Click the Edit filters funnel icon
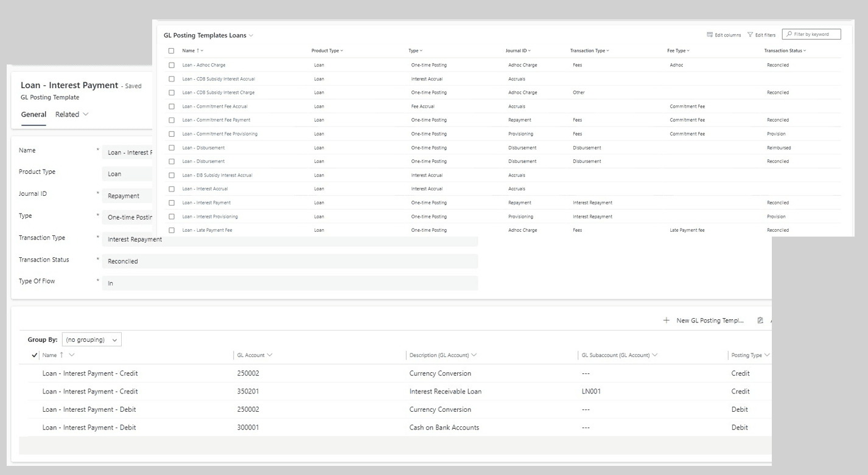Viewport: 868px width, 475px height. pyautogui.click(x=750, y=35)
